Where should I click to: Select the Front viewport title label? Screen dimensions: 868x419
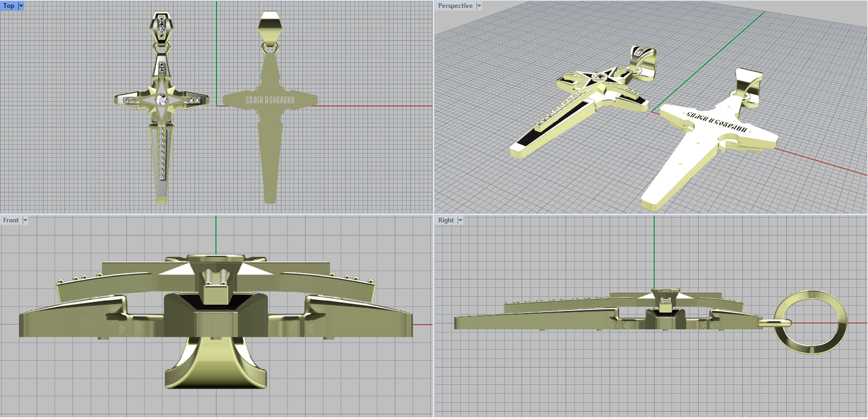(x=11, y=220)
